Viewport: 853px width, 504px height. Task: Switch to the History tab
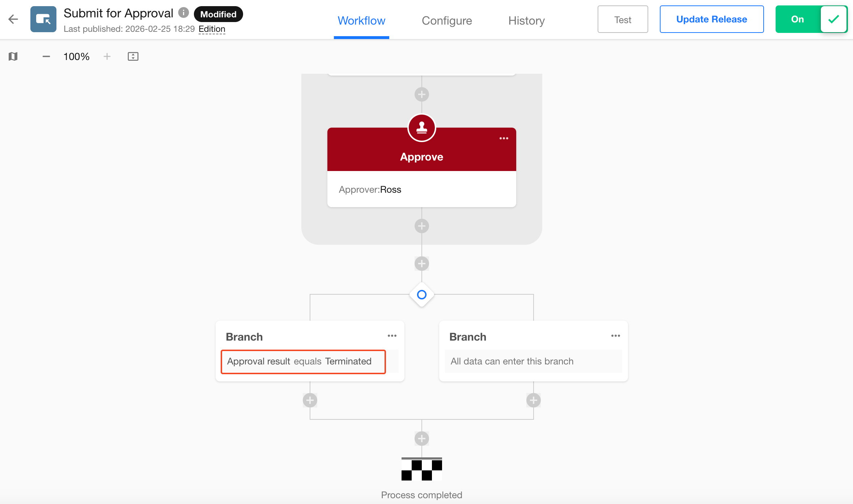point(526,21)
